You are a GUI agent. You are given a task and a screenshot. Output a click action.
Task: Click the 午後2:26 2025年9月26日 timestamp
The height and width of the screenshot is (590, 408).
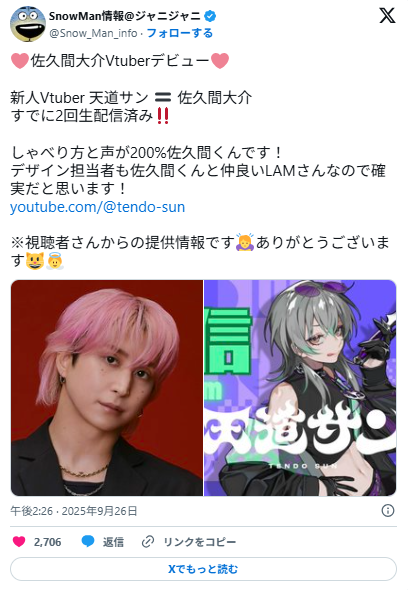[74, 511]
